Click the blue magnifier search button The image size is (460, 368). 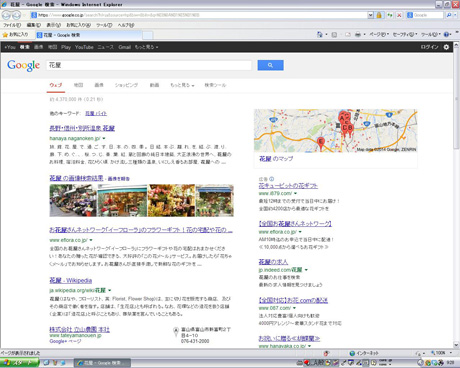tap(270, 65)
